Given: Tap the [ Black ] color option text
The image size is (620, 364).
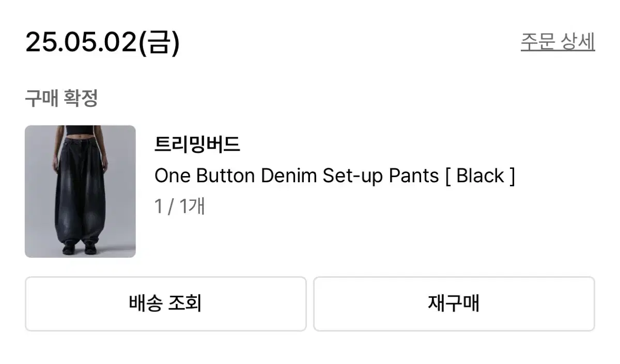Looking at the screenshot, I should coord(480,176).
